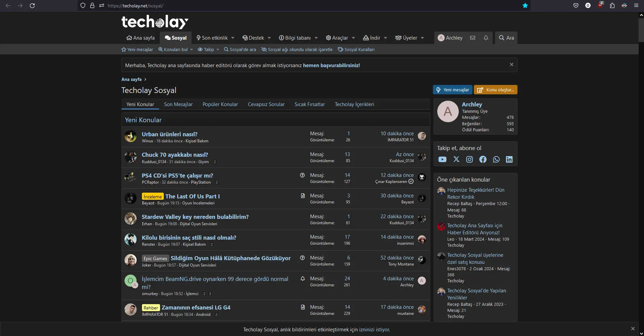Viewport: 644px width, 336px height.
Task: Open the Instagram social icon
Action: 469,159
